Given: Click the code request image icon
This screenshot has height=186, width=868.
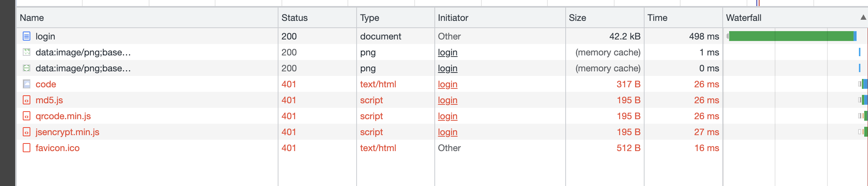Looking at the screenshot, I should [x=27, y=84].
